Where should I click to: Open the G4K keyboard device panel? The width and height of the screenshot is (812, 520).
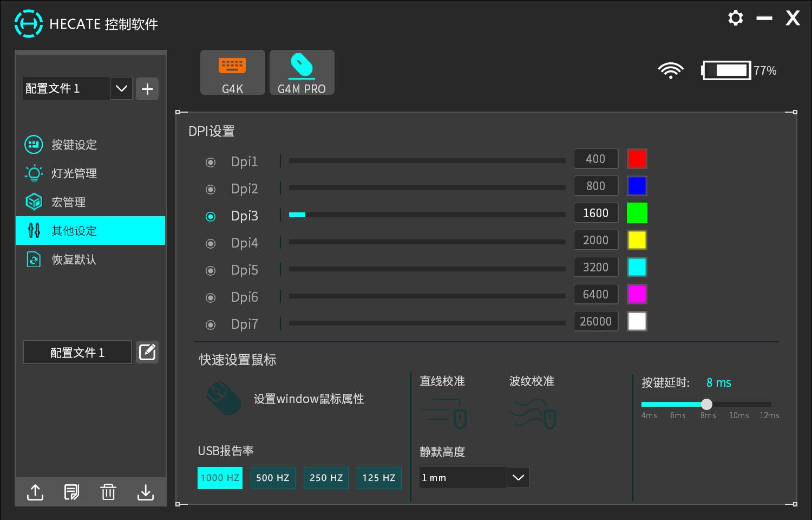232,72
